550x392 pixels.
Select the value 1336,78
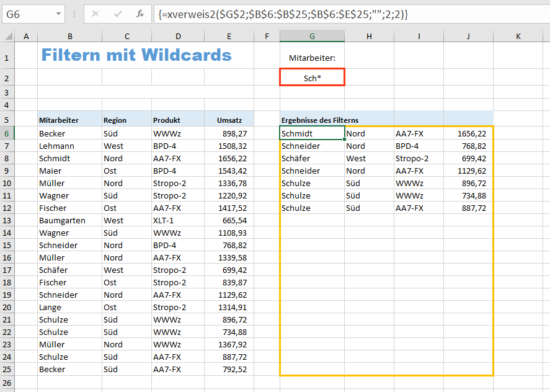pos(229,183)
